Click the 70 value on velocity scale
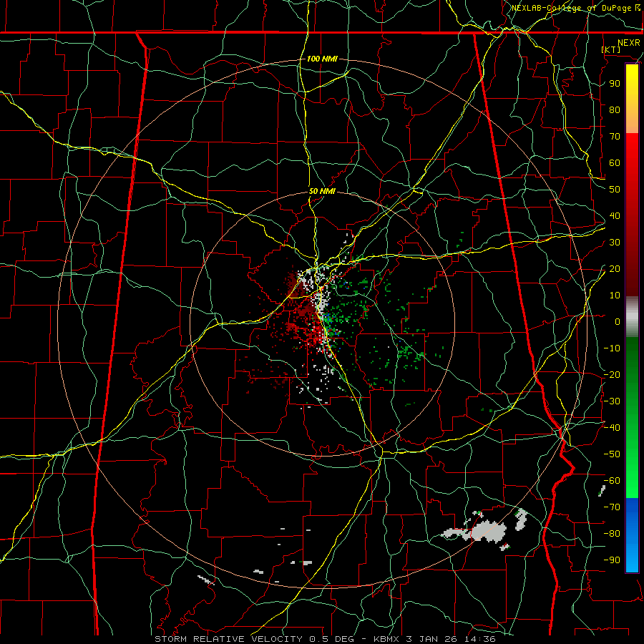Screen dimensions: 644x644 pyautogui.click(x=615, y=137)
